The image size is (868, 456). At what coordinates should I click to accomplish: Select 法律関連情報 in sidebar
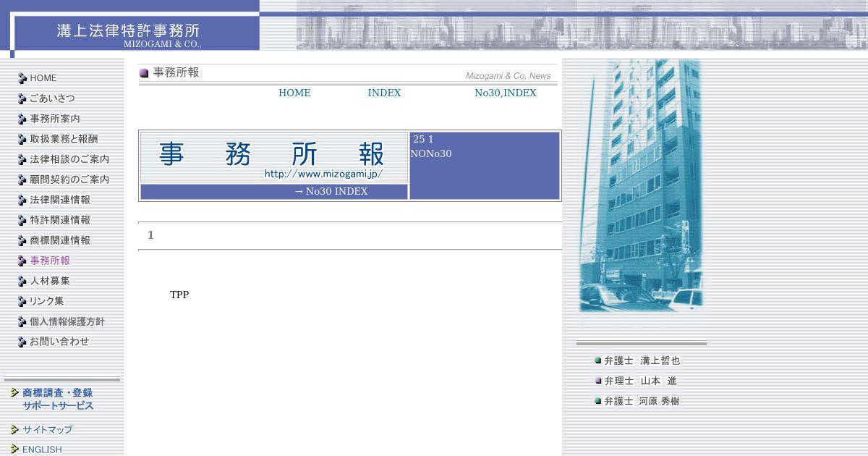60,200
